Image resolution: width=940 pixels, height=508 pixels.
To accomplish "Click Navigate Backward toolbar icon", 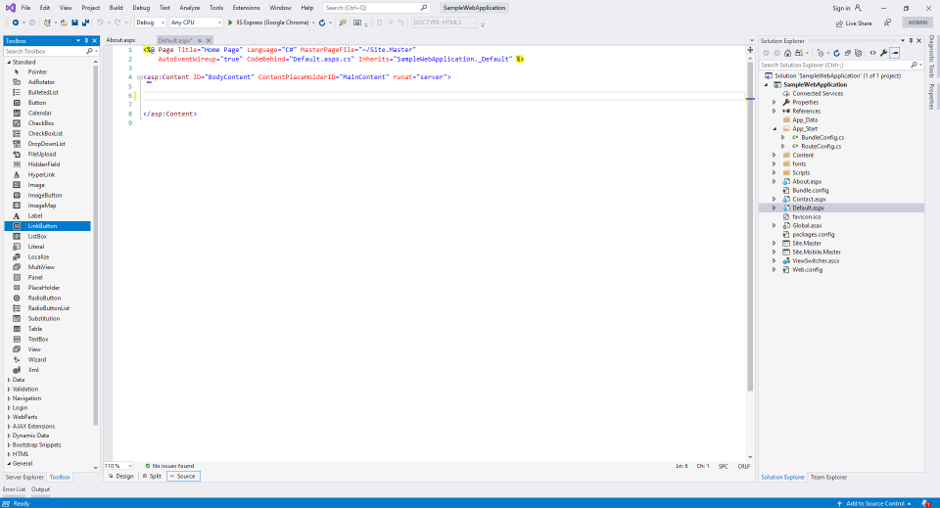I will (16, 23).
